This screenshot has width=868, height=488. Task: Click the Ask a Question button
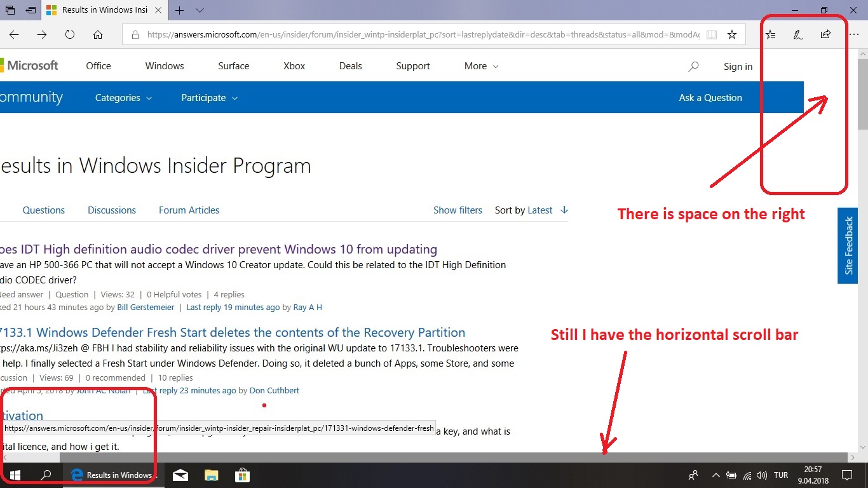pyautogui.click(x=710, y=98)
